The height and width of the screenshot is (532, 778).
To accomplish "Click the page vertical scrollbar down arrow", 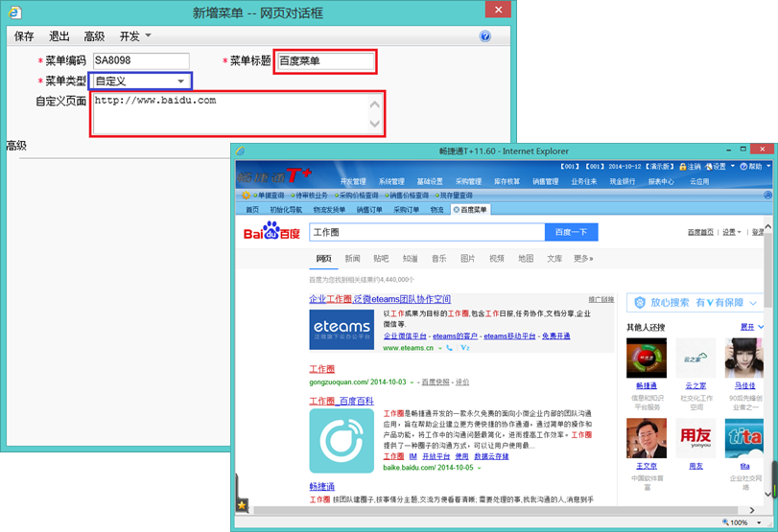I will 768,494.
